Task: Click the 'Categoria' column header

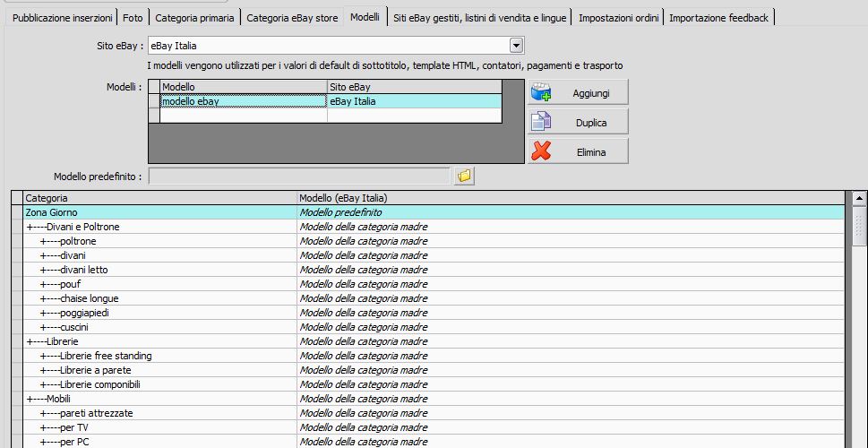Action: click(x=159, y=198)
